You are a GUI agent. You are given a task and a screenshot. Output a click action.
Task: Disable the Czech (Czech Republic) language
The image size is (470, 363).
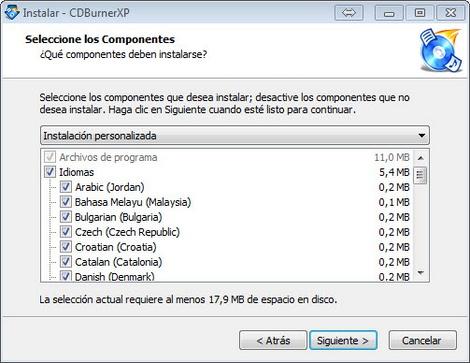tap(66, 232)
